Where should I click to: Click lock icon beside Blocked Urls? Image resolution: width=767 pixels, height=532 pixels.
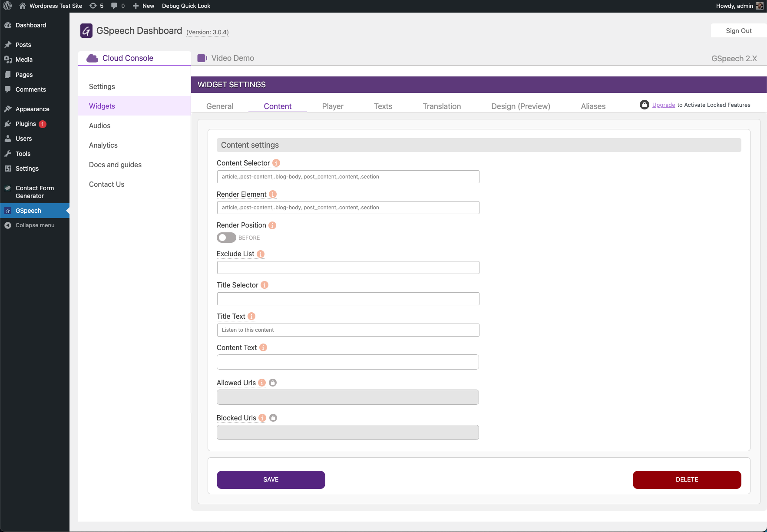point(273,418)
